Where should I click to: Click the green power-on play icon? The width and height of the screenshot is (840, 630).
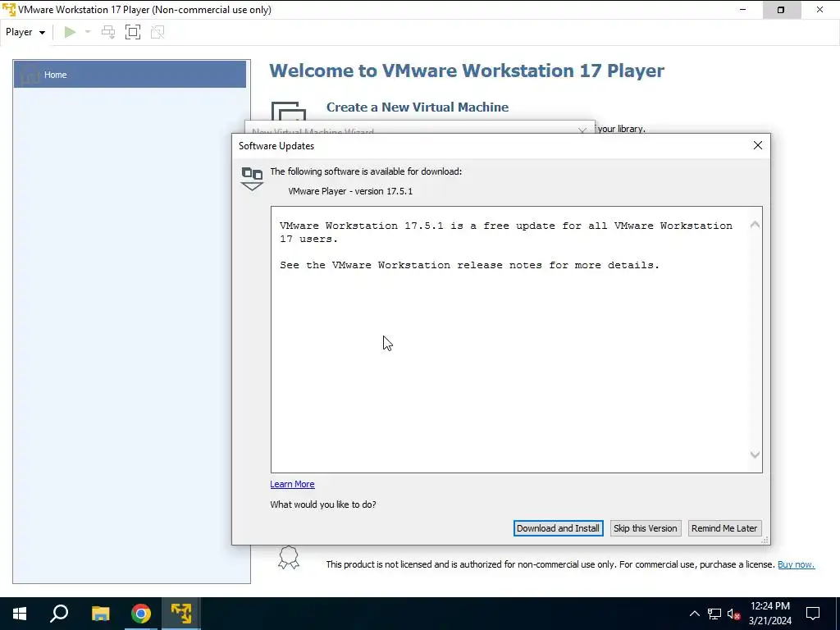70,32
